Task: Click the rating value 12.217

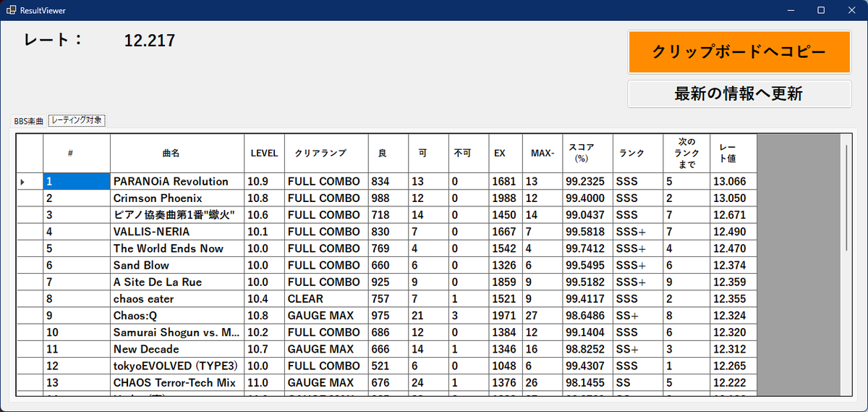Action: (150, 41)
